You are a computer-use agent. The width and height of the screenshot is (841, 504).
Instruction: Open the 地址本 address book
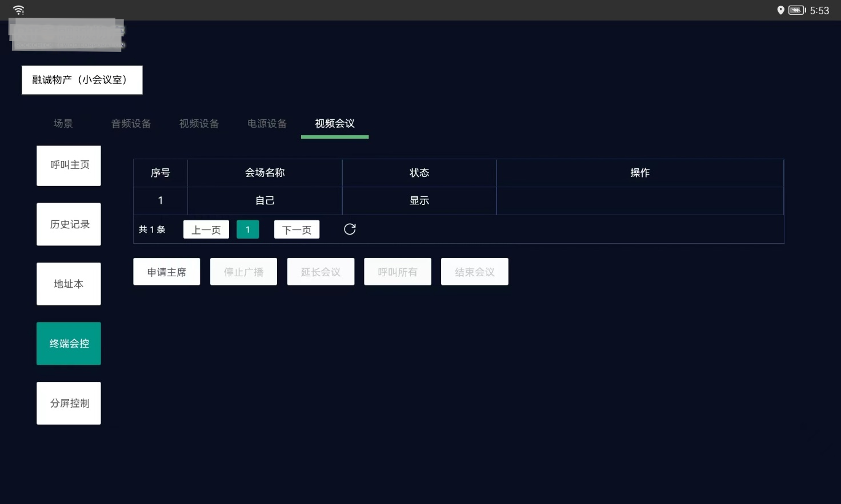click(x=69, y=284)
